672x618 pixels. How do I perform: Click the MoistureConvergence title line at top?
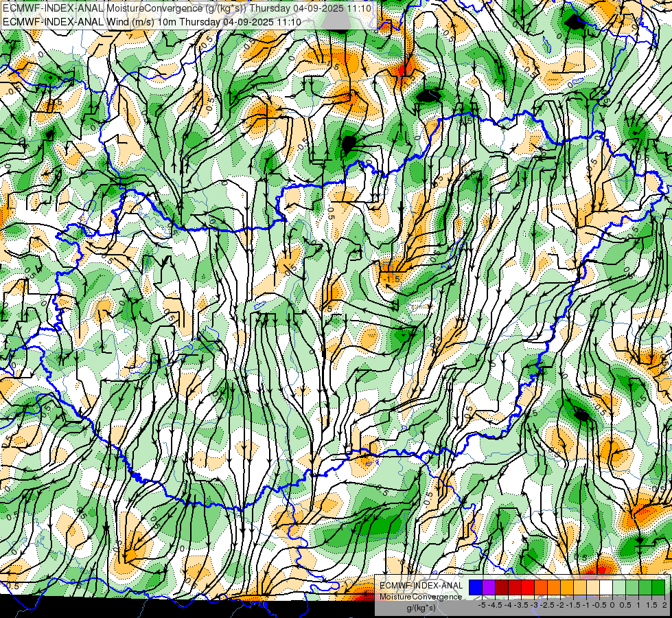pyautogui.click(x=187, y=8)
